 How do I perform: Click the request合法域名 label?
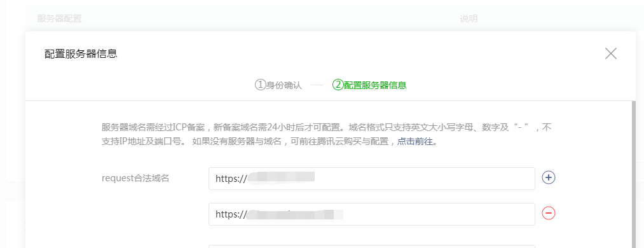[x=135, y=178]
